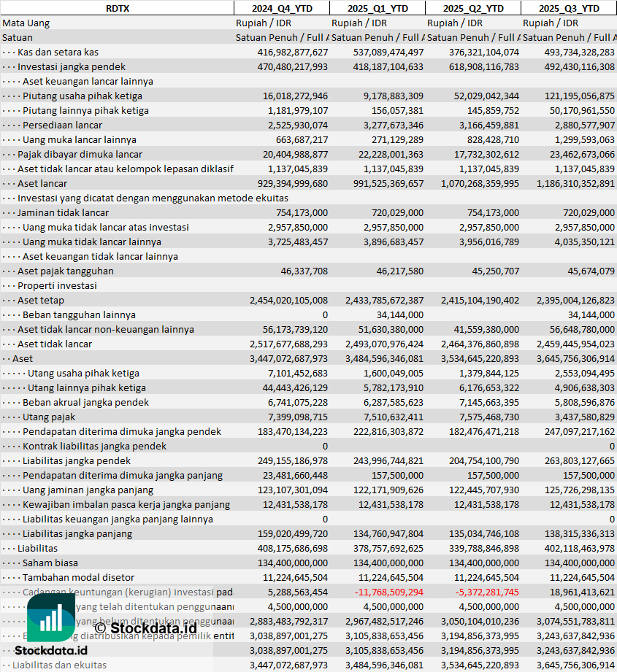
Task: Click Aset lancar value 1,186,310,352,891
Action: [x=575, y=183]
